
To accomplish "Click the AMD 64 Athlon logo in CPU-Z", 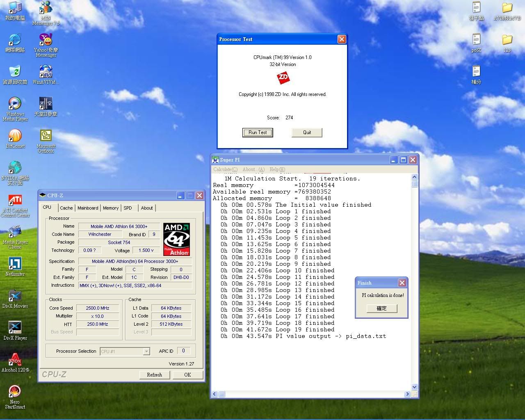I will [x=176, y=239].
